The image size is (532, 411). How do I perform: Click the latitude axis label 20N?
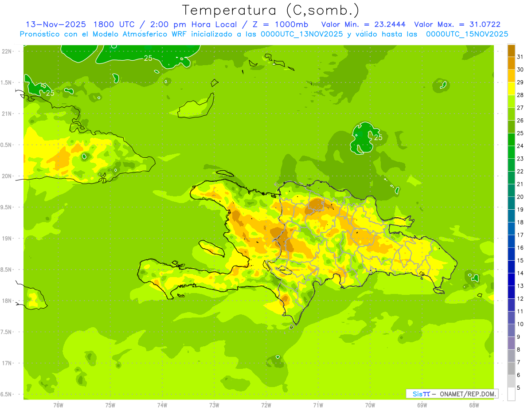pyautogui.click(x=7, y=176)
